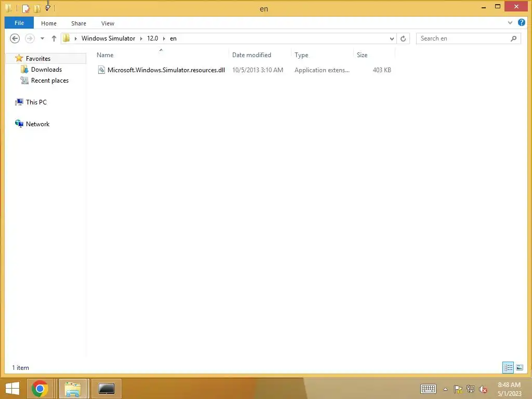Minimize the en window
This screenshot has height=399, width=532.
click(x=484, y=6)
